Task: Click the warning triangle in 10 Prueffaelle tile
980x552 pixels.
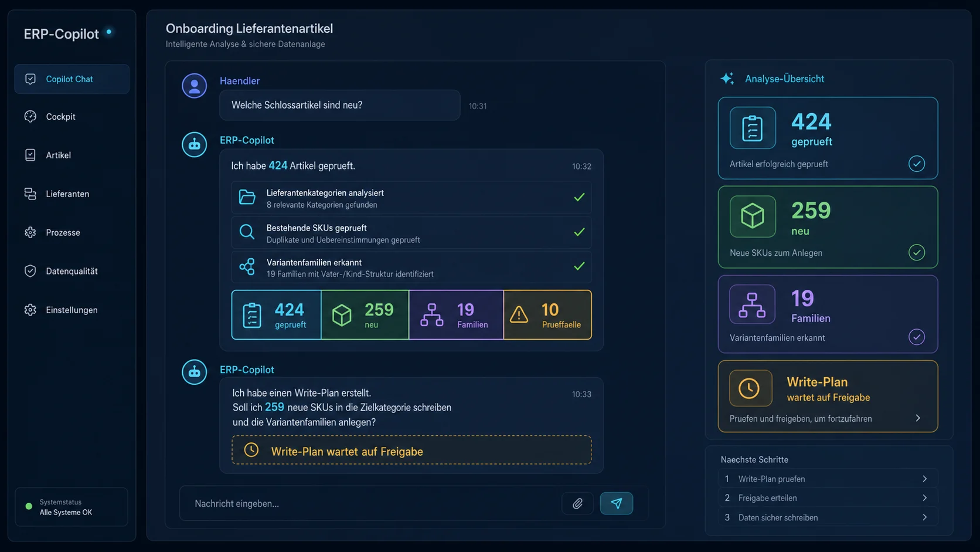Action: click(x=519, y=315)
